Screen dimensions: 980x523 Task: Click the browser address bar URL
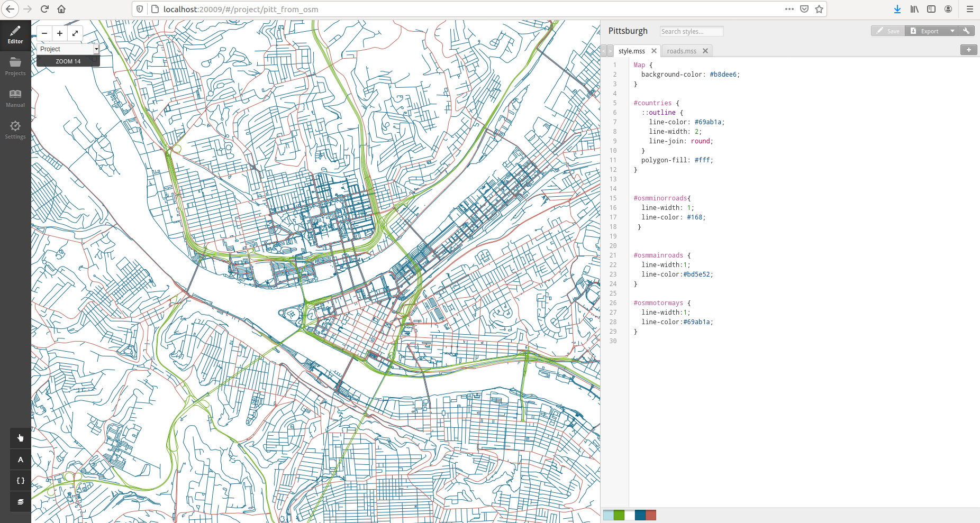click(x=241, y=9)
